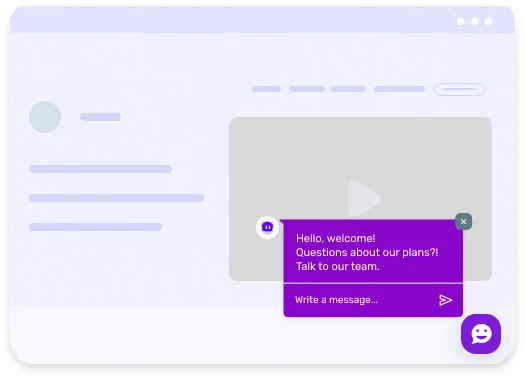
Task: Play the video placeholder
Action: [364, 199]
